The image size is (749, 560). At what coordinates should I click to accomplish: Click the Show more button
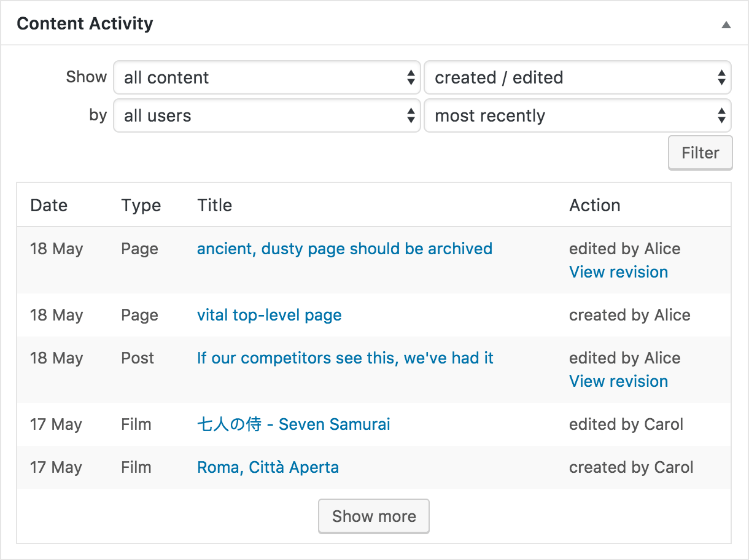[x=374, y=516]
